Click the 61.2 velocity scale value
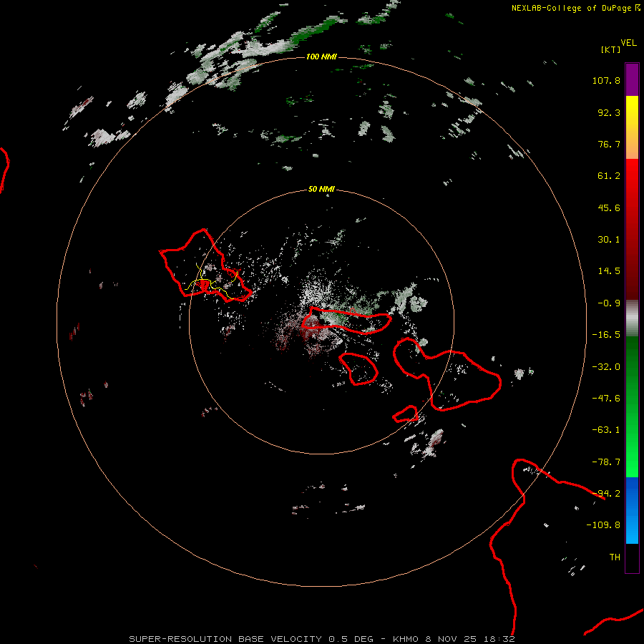The height and width of the screenshot is (644, 644). pyautogui.click(x=609, y=176)
